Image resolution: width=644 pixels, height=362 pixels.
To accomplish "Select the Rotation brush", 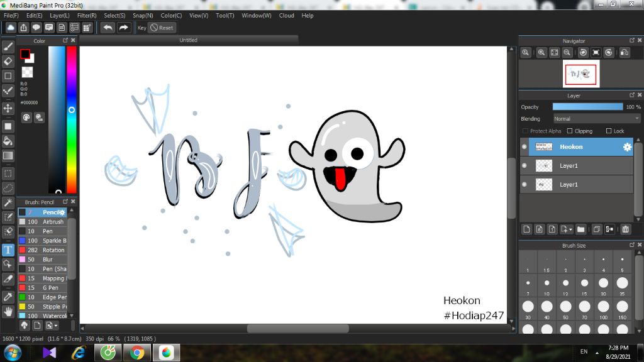I will [42, 250].
